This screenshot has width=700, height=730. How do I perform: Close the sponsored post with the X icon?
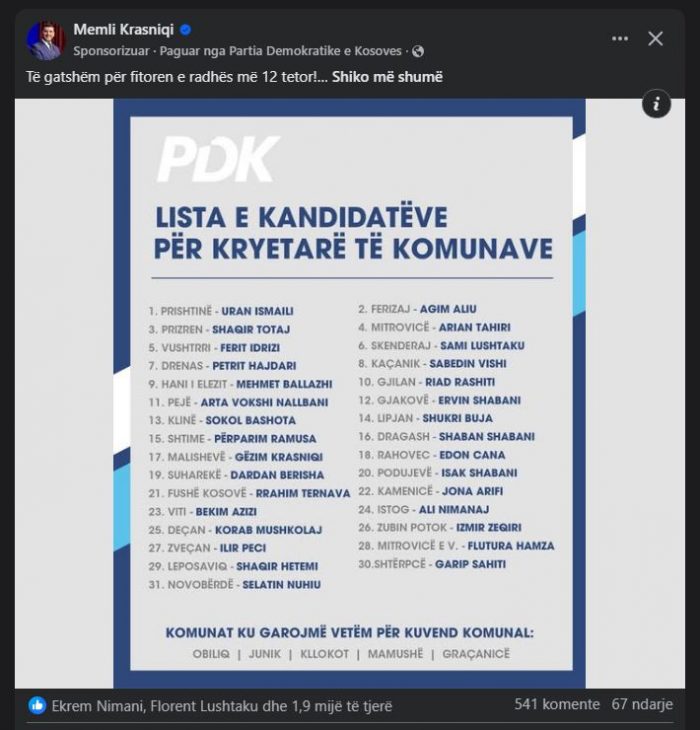click(655, 39)
